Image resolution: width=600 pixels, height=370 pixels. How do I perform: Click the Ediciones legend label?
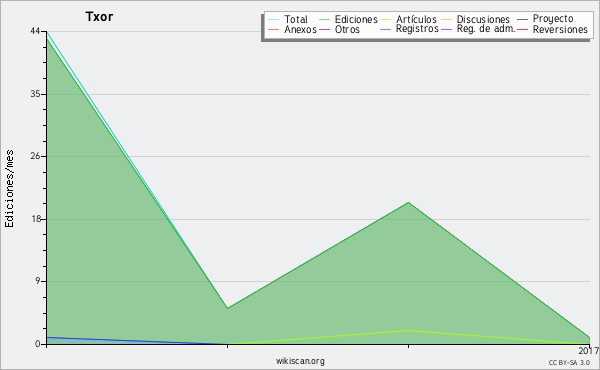[x=356, y=19]
